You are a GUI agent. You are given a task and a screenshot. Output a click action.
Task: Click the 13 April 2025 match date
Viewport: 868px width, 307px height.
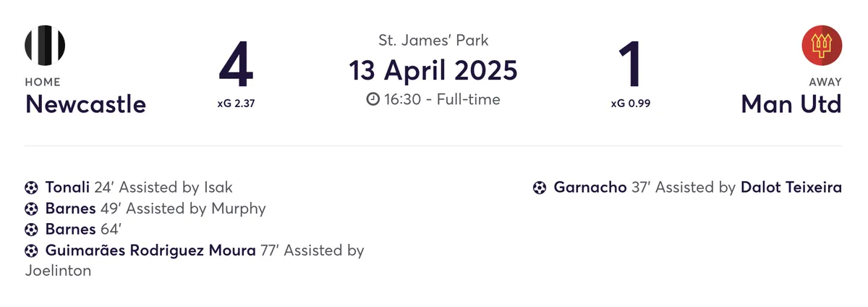[433, 70]
